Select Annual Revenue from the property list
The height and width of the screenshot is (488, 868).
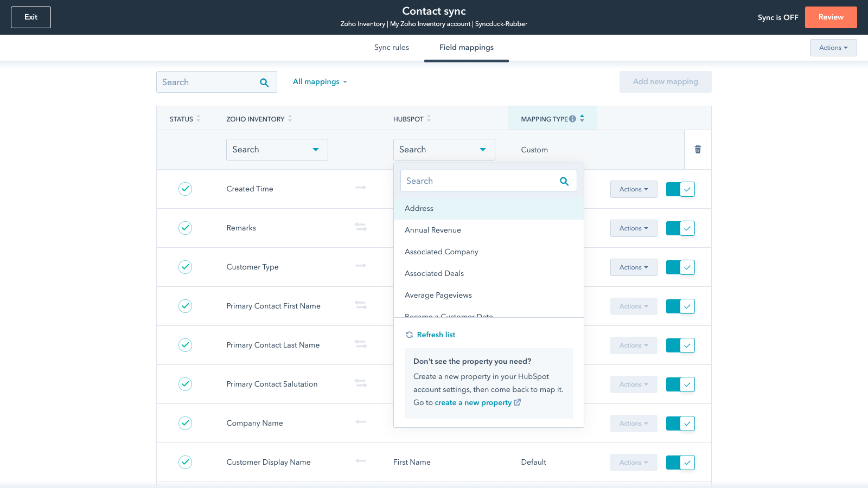pos(433,230)
